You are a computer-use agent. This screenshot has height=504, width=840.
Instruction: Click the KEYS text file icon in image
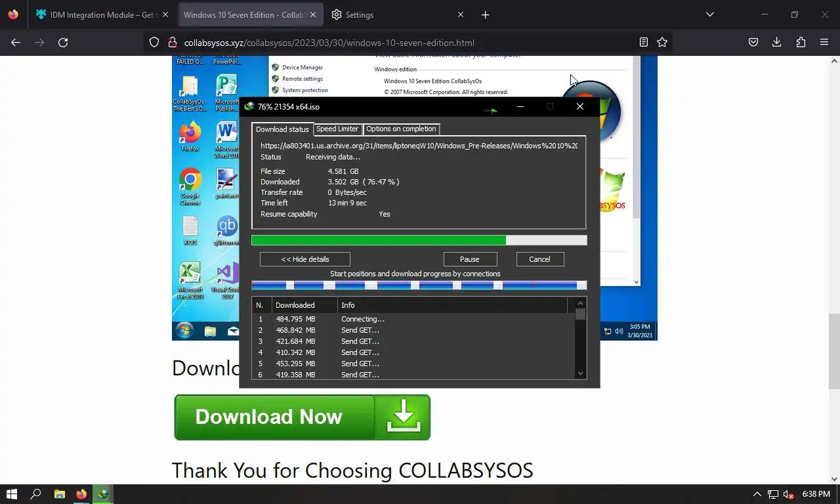pos(190,230)
